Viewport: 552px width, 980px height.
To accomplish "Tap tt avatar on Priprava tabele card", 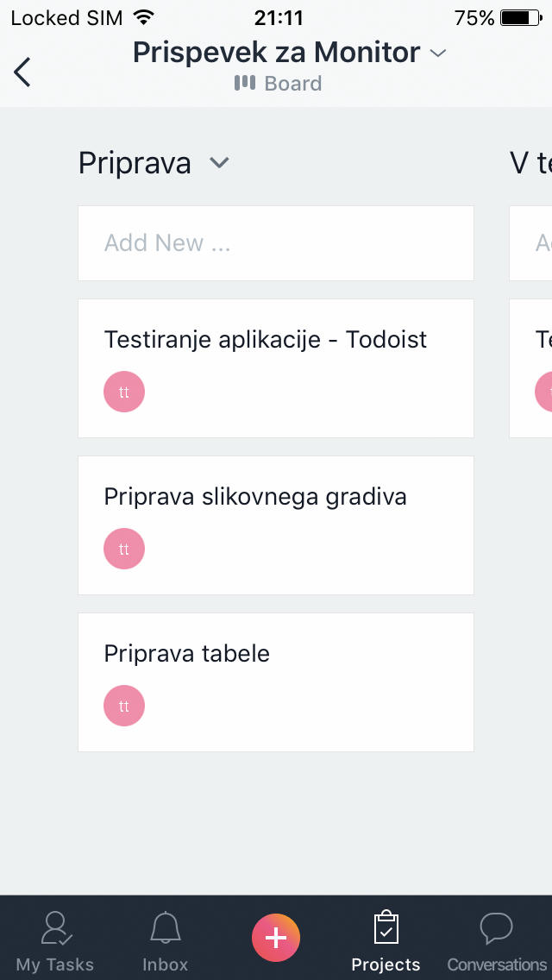I will pos(124,706).
